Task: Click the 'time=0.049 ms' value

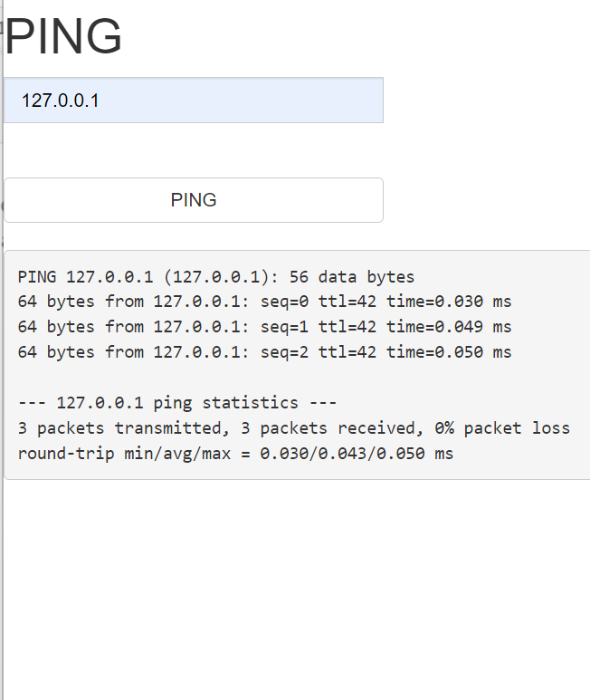Action: coord(449,327)
